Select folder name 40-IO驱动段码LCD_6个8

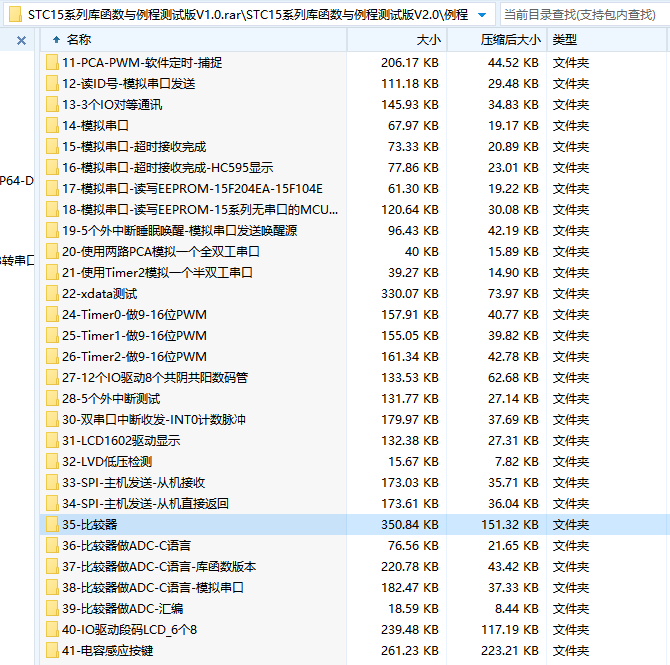129,630
